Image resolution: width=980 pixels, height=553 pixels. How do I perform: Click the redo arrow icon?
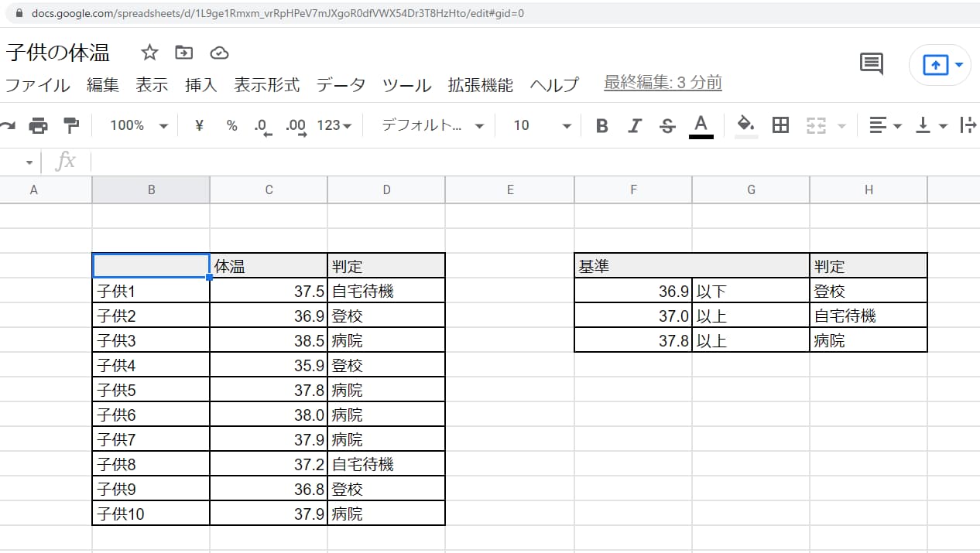[x=9, y=125]
